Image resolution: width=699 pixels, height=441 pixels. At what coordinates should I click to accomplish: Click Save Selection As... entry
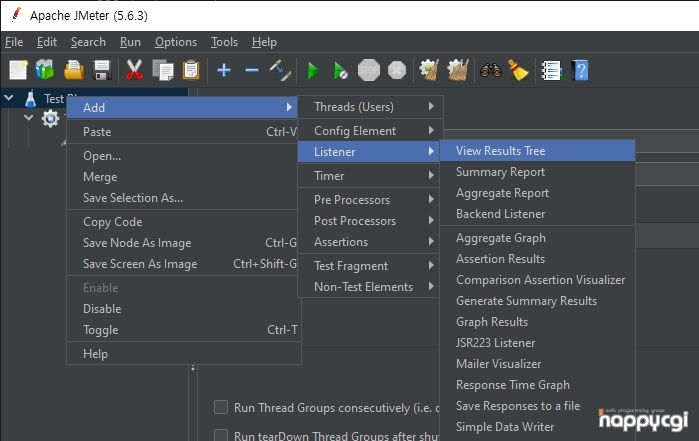pos(184,198)
